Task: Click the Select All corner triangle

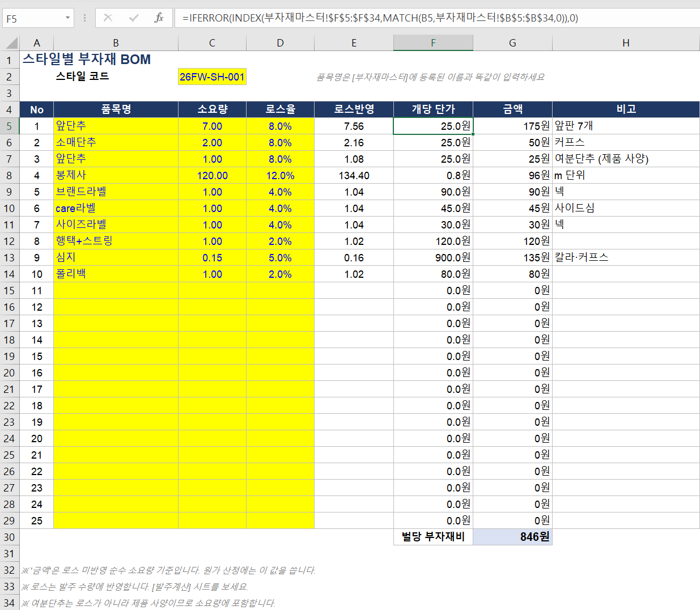Action: tap(11, 43)
